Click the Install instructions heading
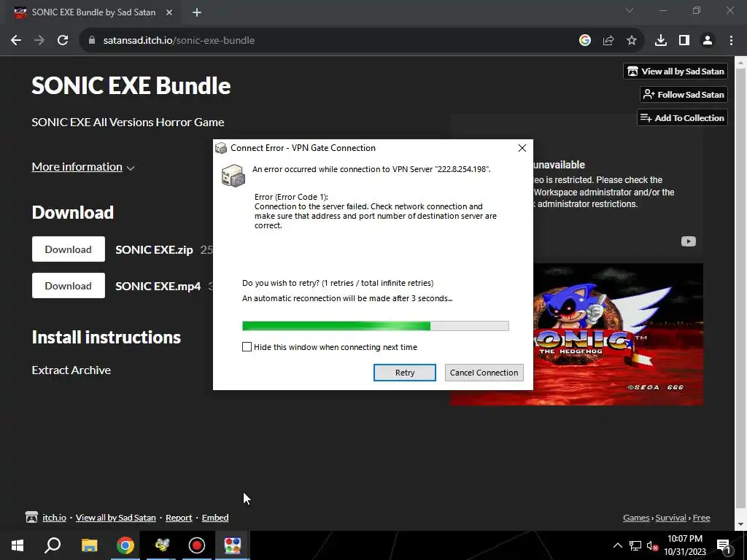747x560 pixels. (107, 337)
